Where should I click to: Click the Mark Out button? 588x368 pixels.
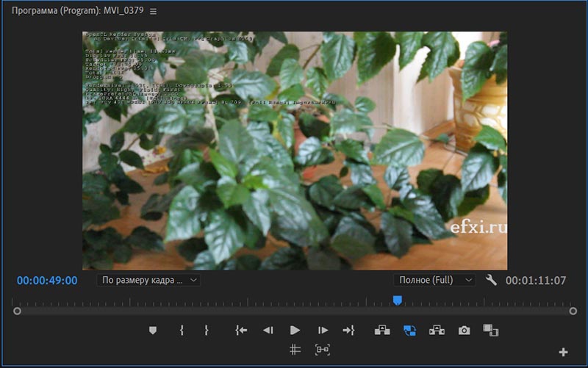[207, 330]
